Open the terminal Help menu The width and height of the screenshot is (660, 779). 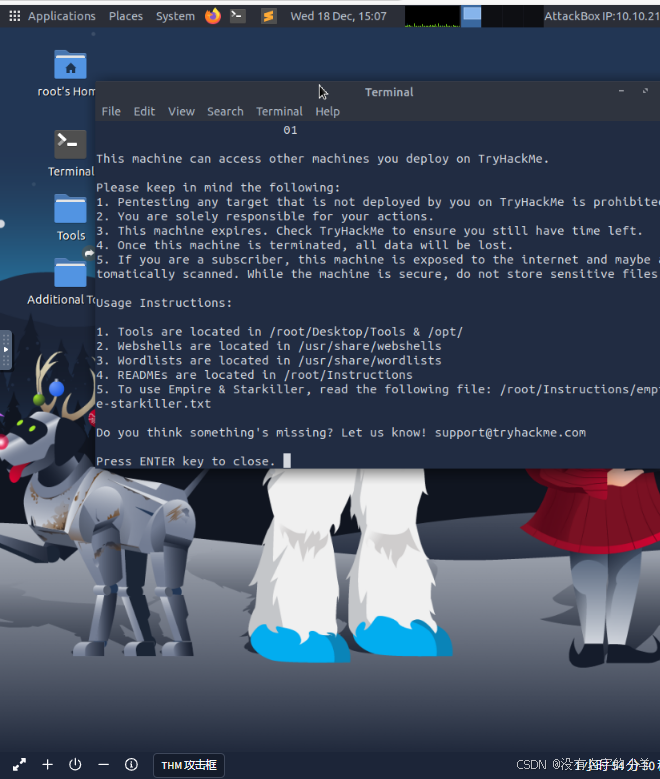pyautogui.click(x=328, y=111)
